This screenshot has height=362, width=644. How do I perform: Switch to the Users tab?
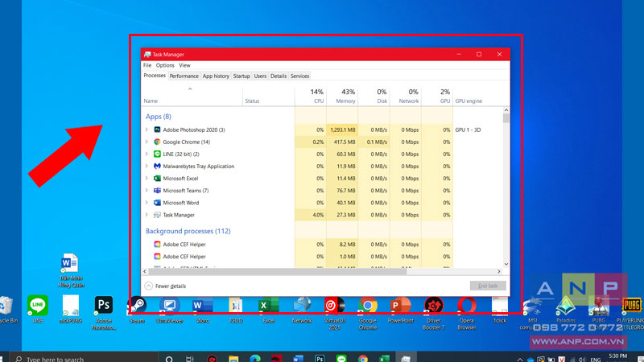click(260, 76)
